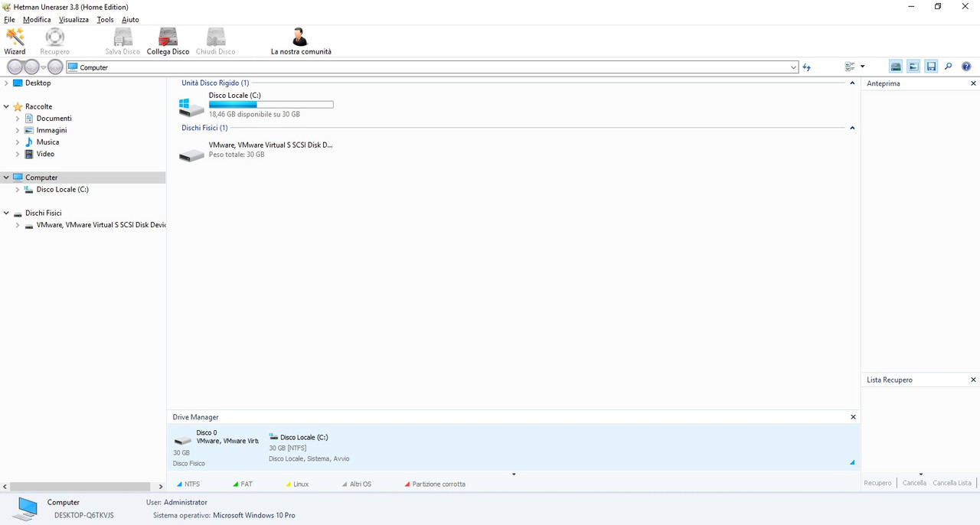Expand the Immagini tree node
The image size is (980, 525).
pyautogui.click(x=18, y=130)
